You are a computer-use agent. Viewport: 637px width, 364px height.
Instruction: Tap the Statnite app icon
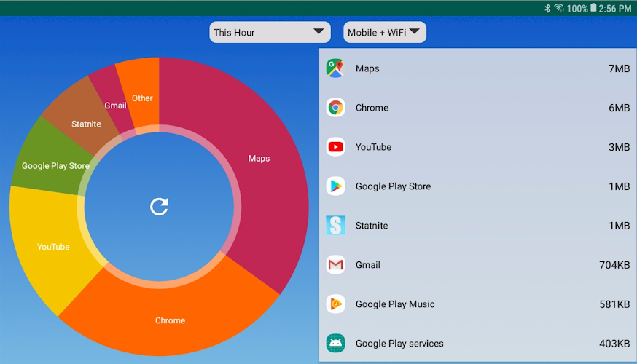click(x=335, y=226)
